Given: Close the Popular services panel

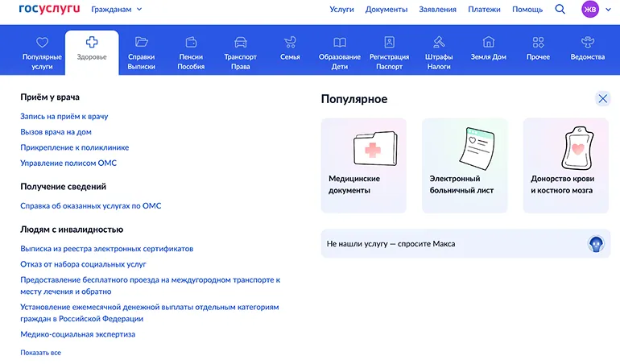Looking at the screenshot, I should 602,98.
